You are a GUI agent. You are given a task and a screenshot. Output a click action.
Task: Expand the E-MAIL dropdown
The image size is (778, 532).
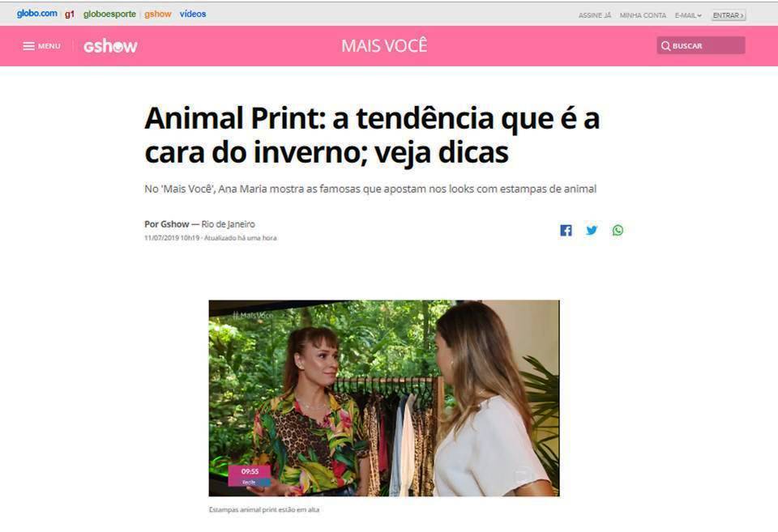point(688,15)
